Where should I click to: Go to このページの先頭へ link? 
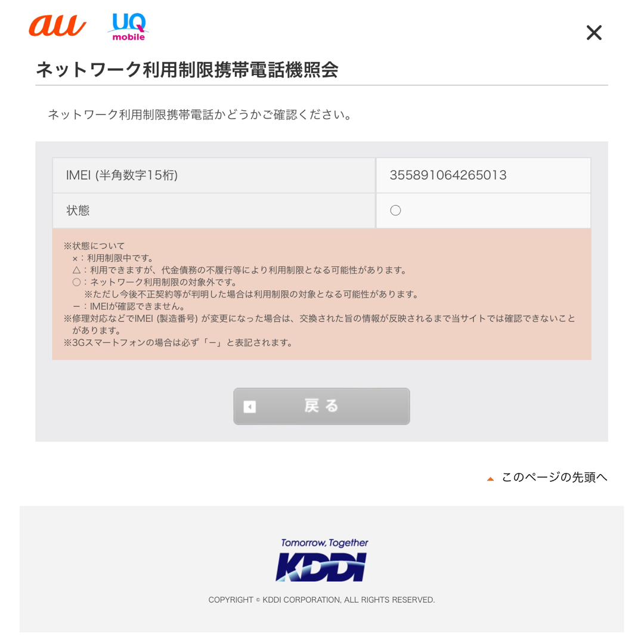554,477
